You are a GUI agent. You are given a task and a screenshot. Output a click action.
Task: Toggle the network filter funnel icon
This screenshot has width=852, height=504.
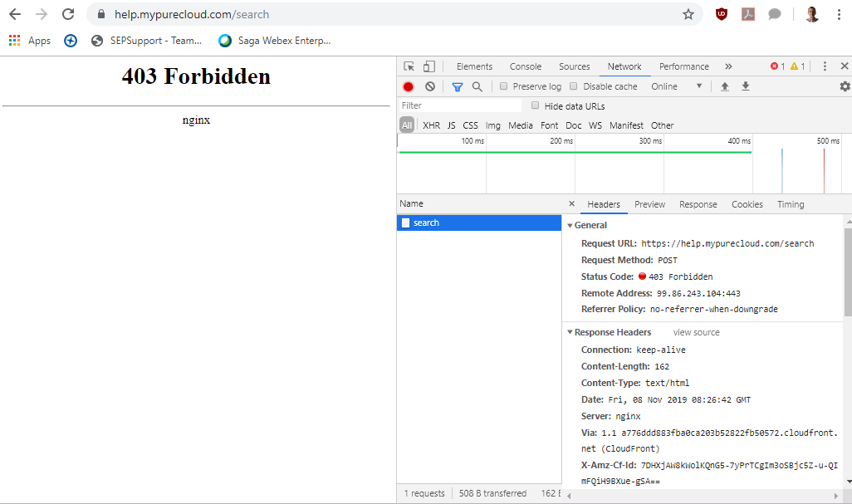point(458,87)
